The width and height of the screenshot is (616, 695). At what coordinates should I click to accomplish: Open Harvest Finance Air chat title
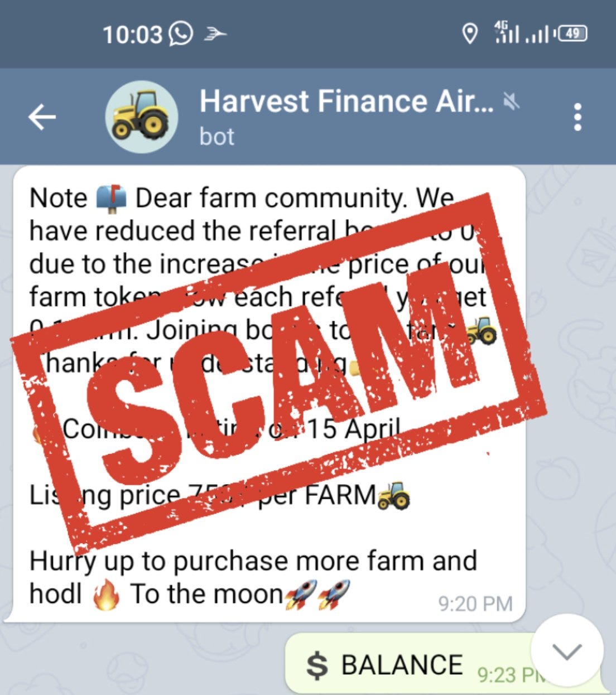[x=346, y=102]
